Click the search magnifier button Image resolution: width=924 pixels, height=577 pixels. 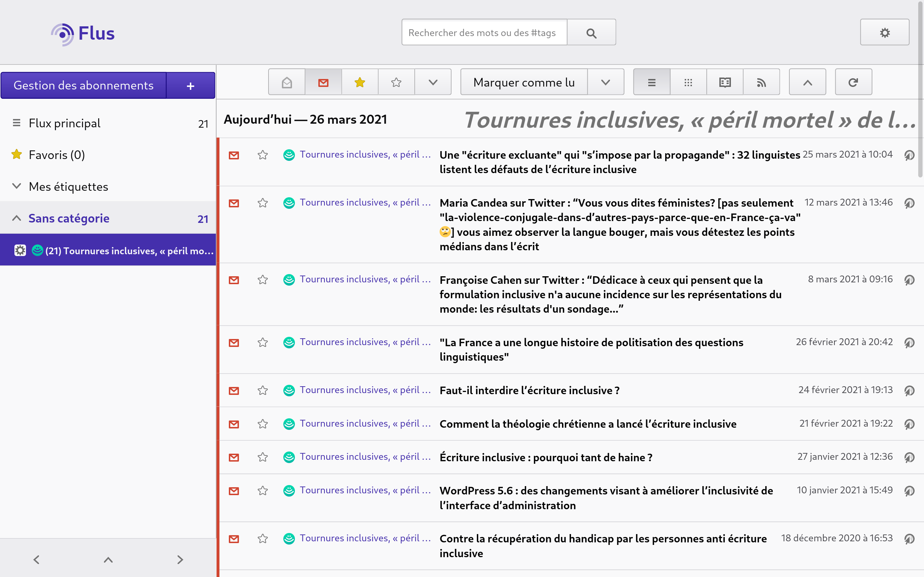(x=591, y=33)
